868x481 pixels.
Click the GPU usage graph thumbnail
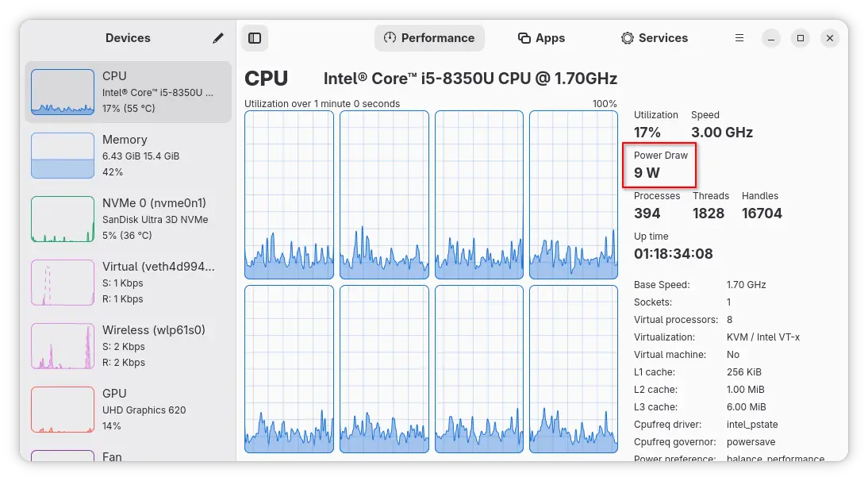point(63,410)
